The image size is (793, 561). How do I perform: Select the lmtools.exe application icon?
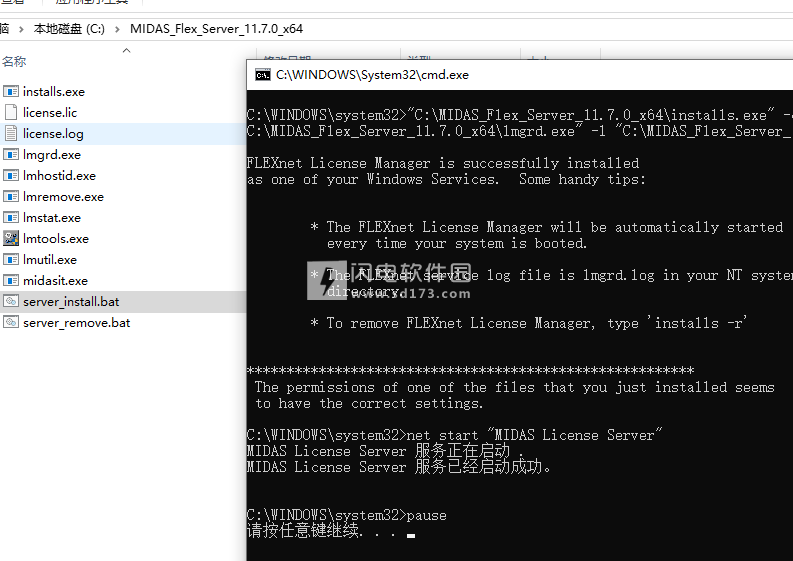point(12,239)
